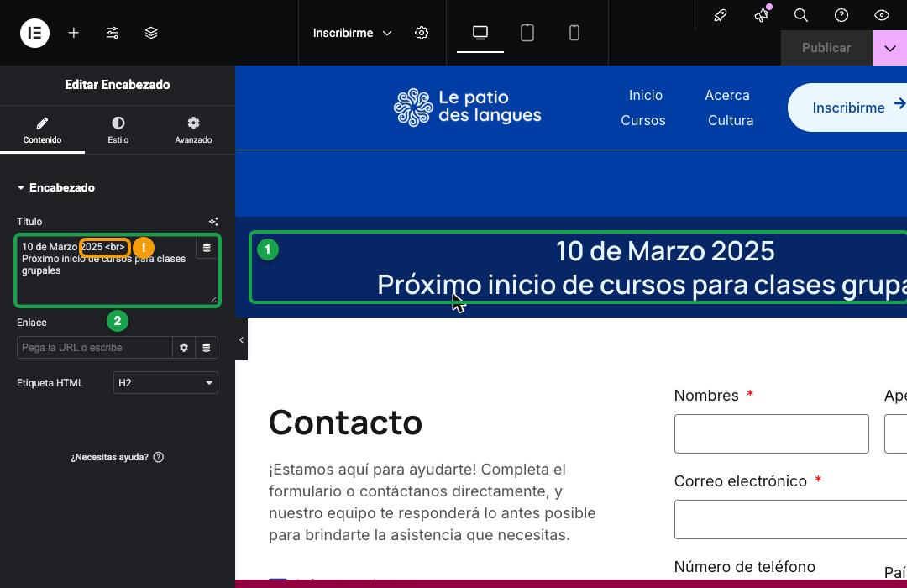Image resolution: width=907 pixels, height=588 pixels.
Task: Switch to desktop preview mode
Action: tap(480, 33)
